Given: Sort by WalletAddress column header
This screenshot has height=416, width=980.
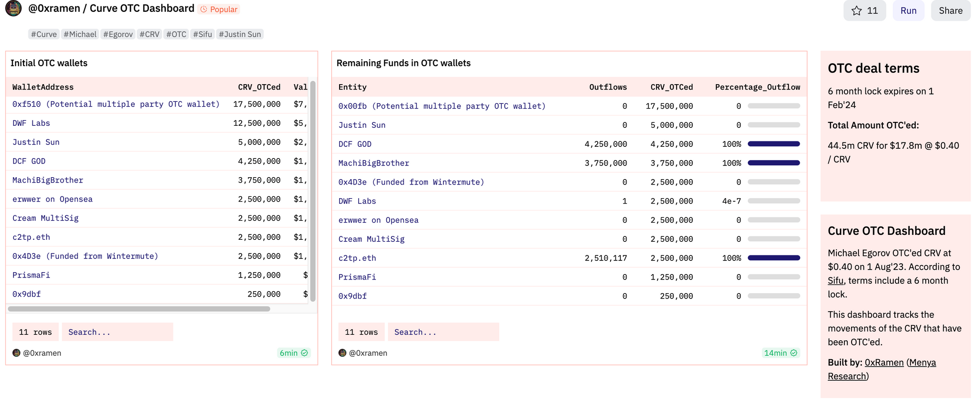Looking at the screenshot, I should point(43,87).
